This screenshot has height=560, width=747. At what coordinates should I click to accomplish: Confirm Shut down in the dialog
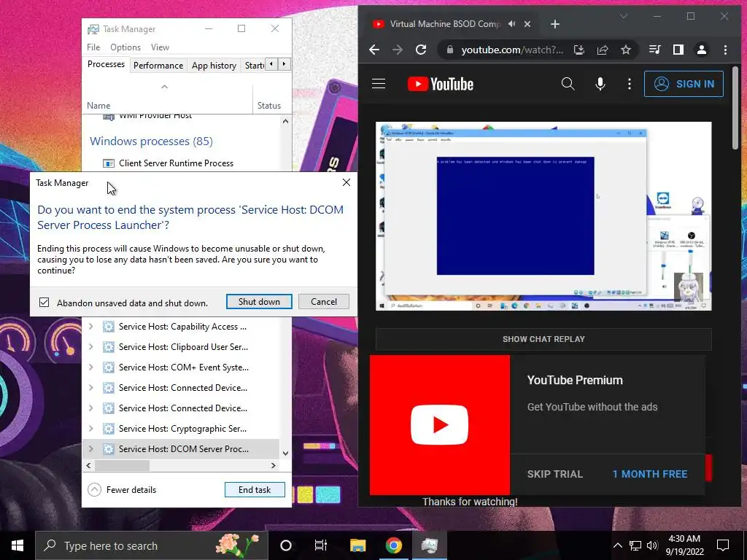(259, 301)
